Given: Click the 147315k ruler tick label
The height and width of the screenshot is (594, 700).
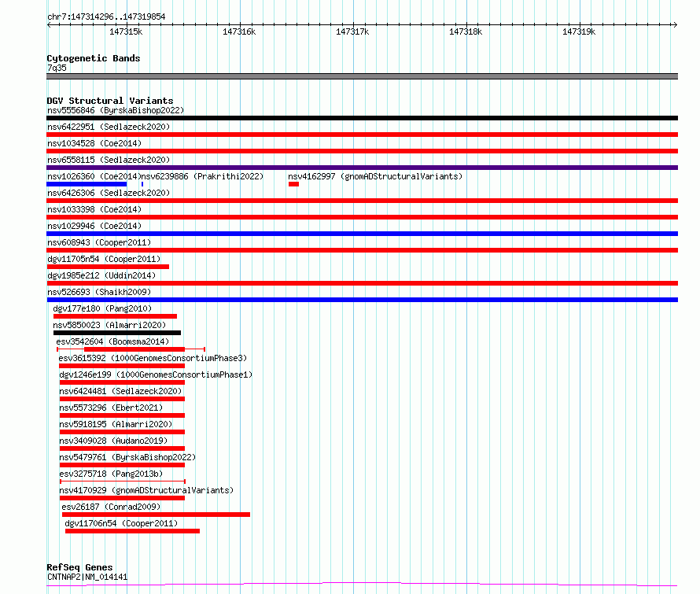Looking at the screenshot, I should tap(126, 31).
